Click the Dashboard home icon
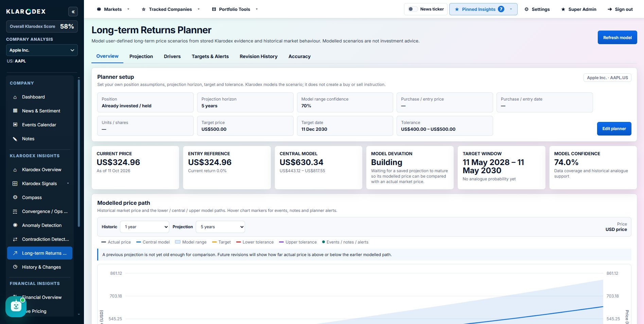 tap(15, 97)
